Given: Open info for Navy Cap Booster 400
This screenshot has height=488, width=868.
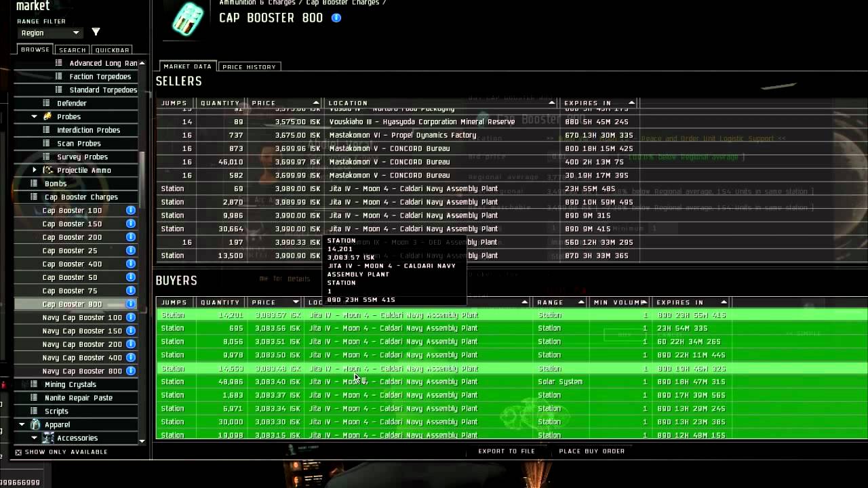Looking at the screenshot, I should tap(131, 358).
